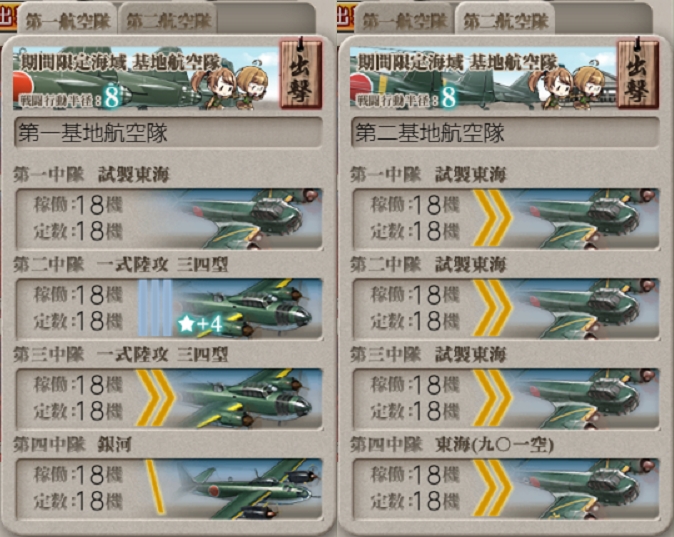Select 第一航空隊 tab in right panel

click(404, 20)
